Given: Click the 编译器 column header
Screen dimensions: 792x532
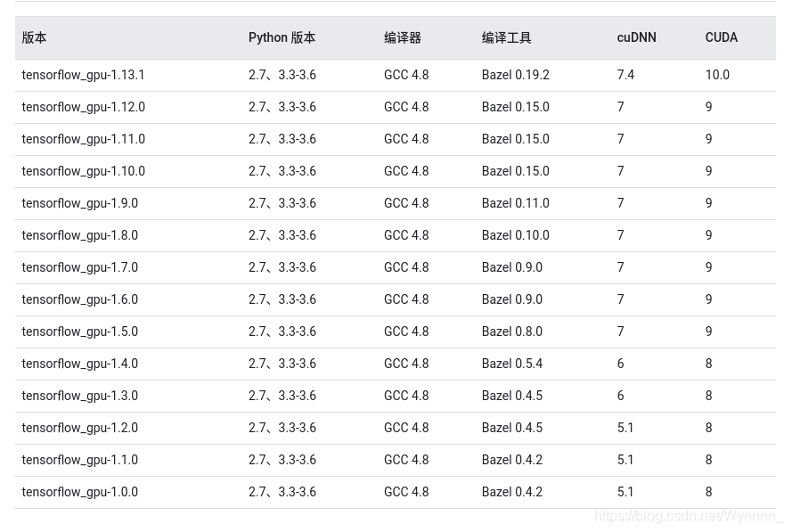Looking at the screenshot, I should [402, 37].
